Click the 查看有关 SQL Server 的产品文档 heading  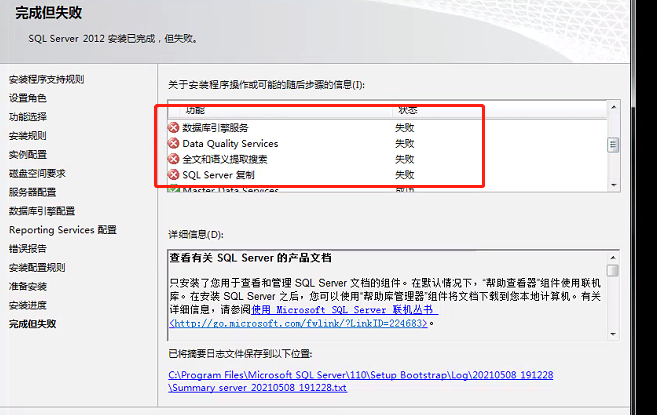point(250,258)
